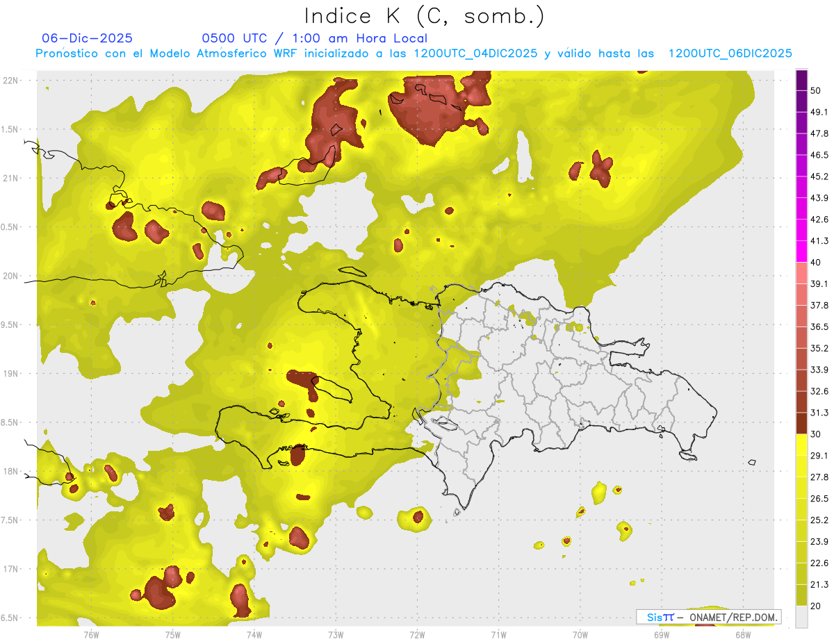Click the salmon legend swatch between 39.1 and 40
The image size is (834, 644).
coord(801,273)
